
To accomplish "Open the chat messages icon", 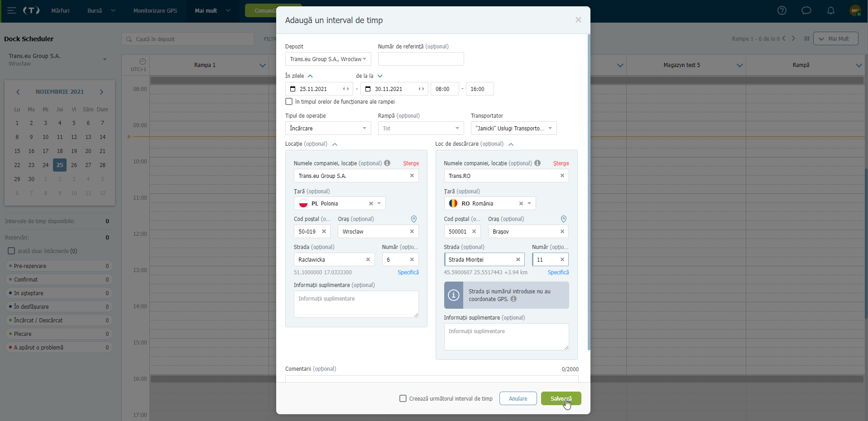I will (806, 10).
